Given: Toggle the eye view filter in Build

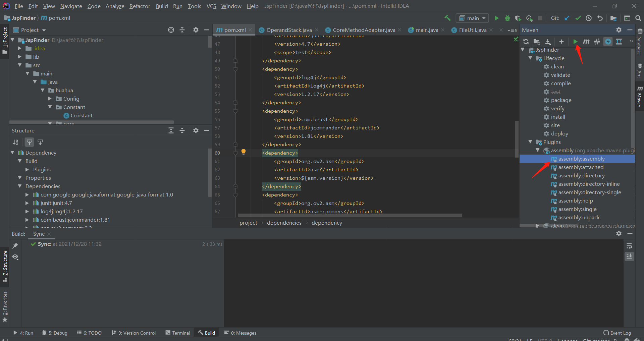Looking at the screenshot, I should point(15,257).
